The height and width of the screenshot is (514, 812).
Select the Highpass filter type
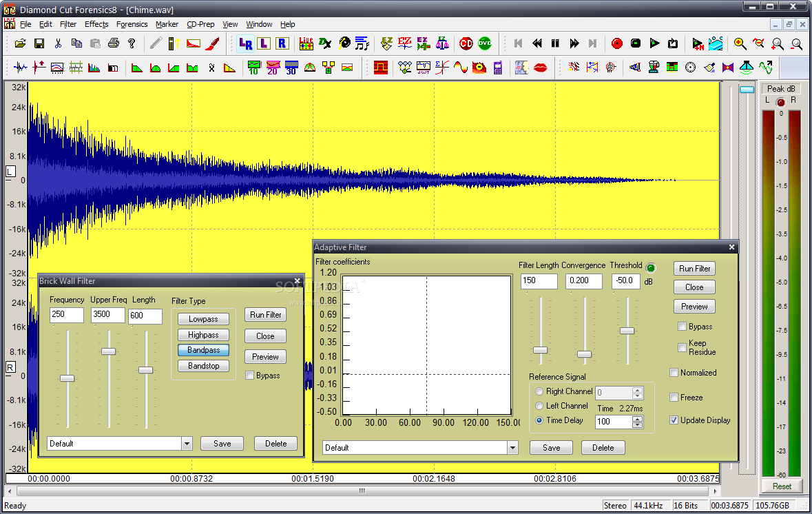pos(203,335)
